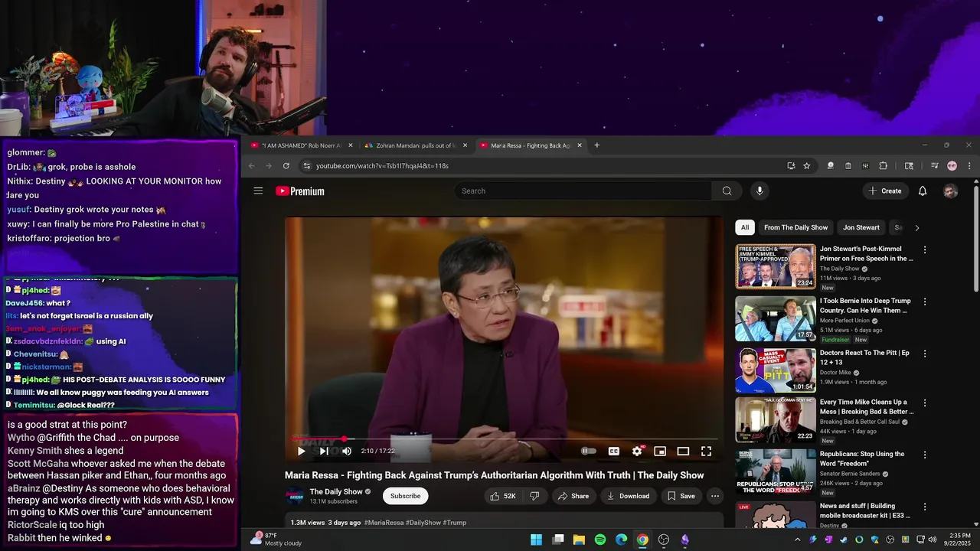Open the YouTube account avatar menu
Viewport: 980px width, 551px height.
[950, 191]
